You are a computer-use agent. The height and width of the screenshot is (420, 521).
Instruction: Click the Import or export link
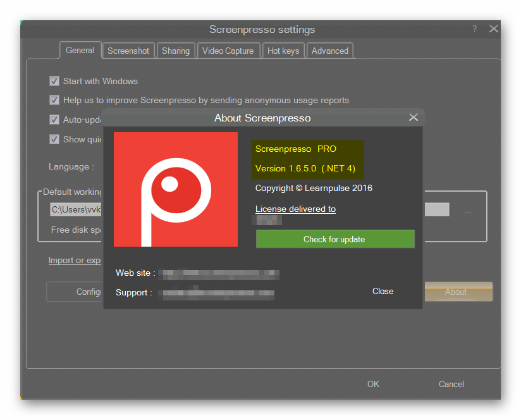[x=75, y=260]
